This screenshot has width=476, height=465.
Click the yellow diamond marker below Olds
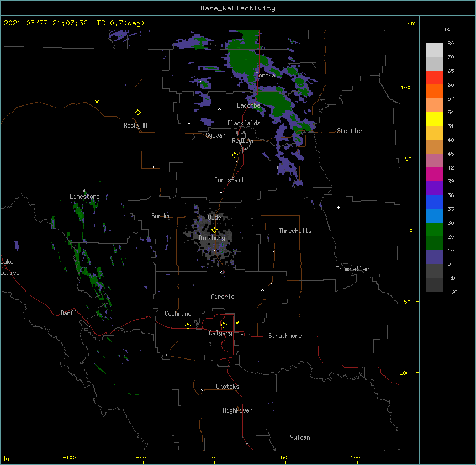click(x=214, y=230)
